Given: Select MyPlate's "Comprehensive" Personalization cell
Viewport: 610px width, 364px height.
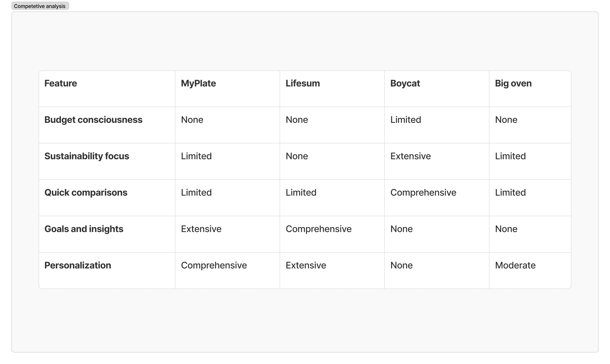Looking at the screenshot, I should [x=214, y=265].
